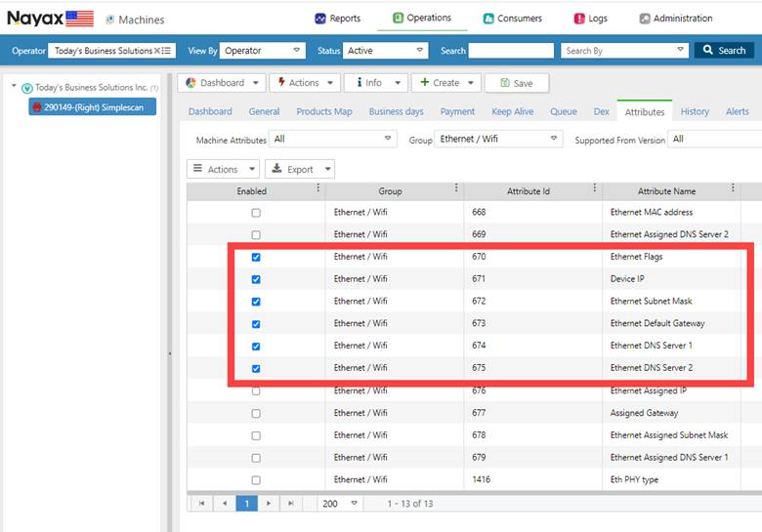Click the Nayax logo with US flag
The image size is (762, 532).
pos(51,19)
